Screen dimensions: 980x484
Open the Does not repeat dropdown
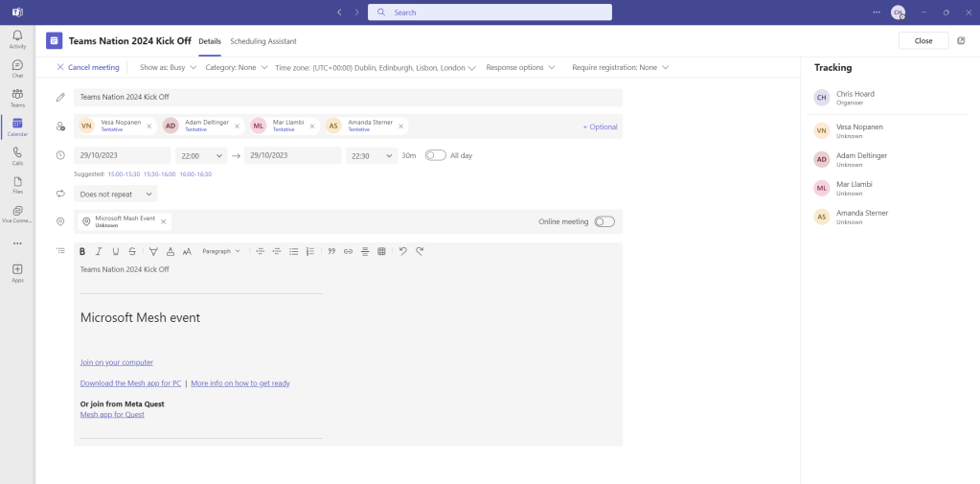[x=116, y=194]
